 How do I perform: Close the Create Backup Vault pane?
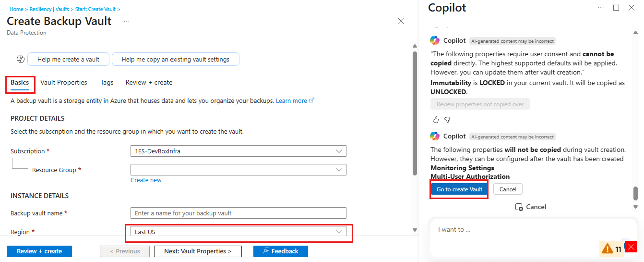[401, 21]
